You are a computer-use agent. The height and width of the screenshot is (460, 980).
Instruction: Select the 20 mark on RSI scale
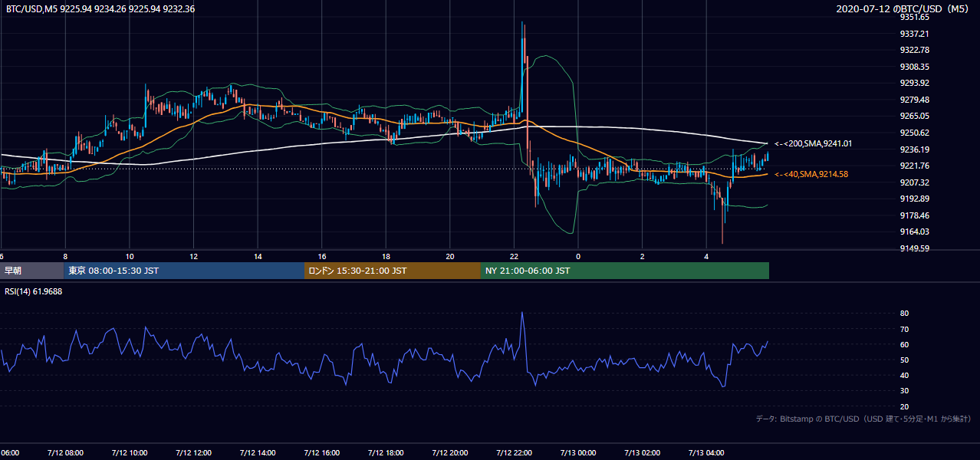point(904,406)
